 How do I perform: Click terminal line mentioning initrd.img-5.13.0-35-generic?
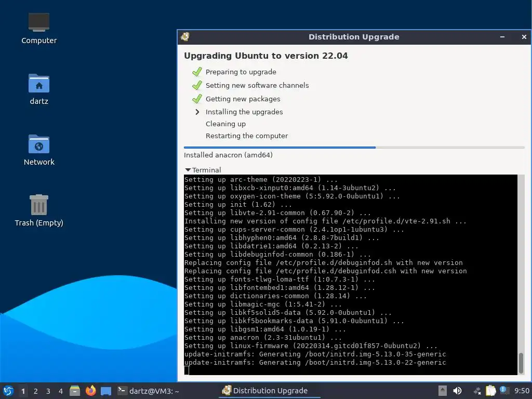(315, 354)
